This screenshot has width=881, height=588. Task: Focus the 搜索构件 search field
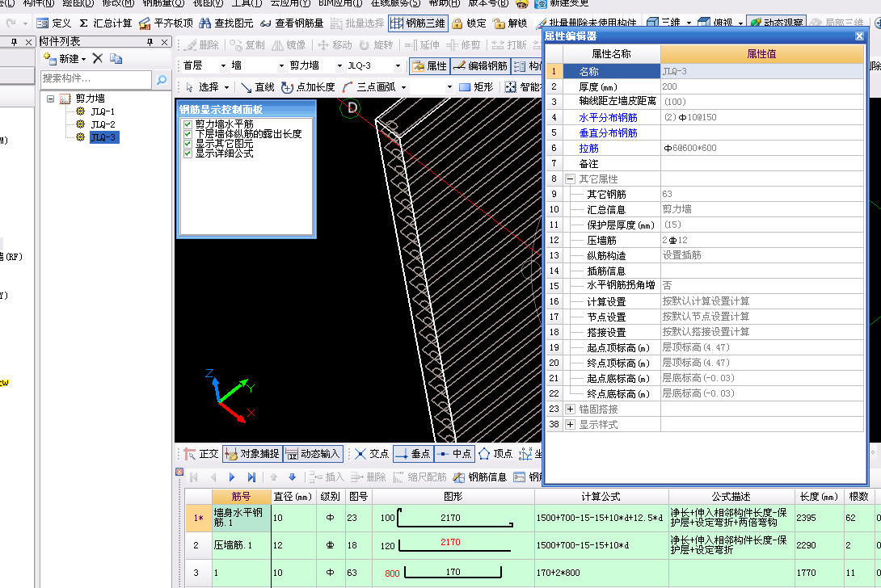coord(96,79)
